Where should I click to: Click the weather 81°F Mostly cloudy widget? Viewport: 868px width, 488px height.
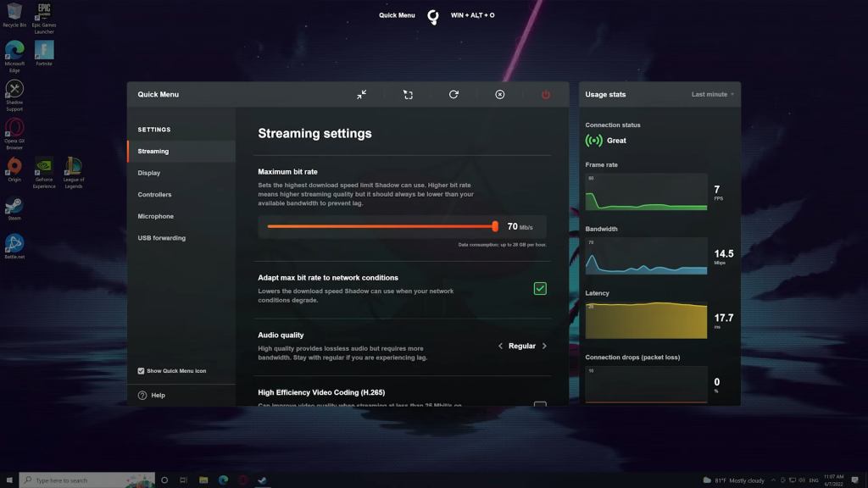click(x=733, y=480)
